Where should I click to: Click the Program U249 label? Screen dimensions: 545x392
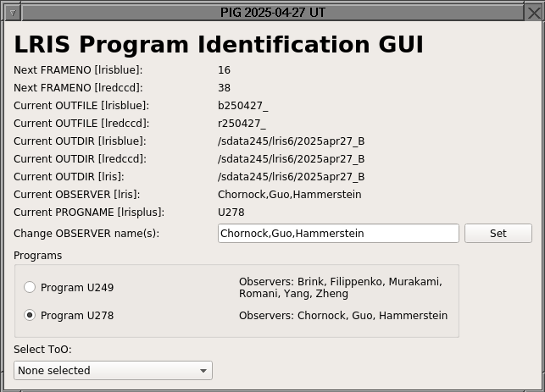point(77,288)
